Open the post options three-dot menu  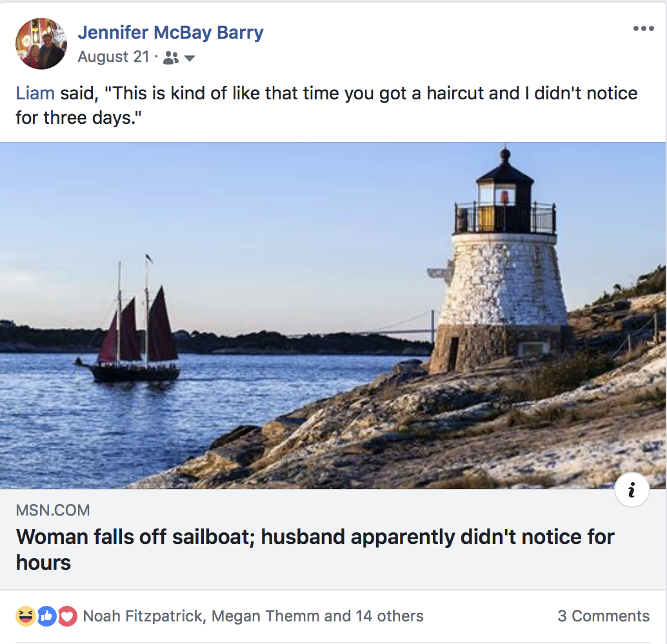643,29
